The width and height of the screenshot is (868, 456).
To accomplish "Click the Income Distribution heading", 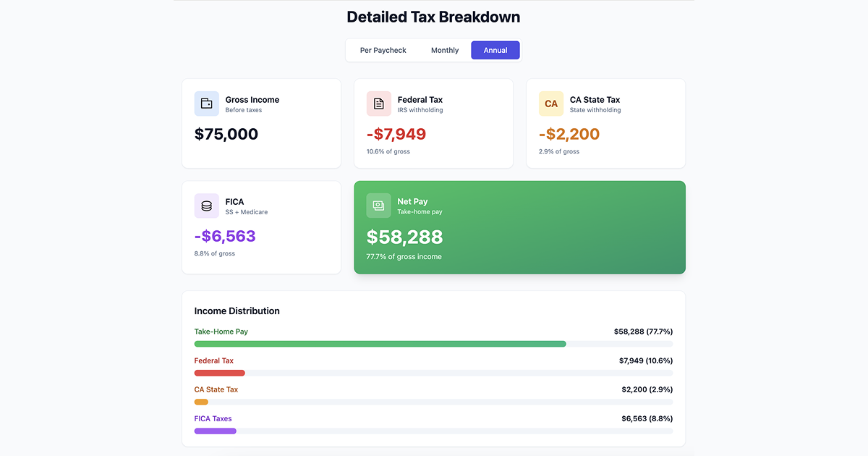I will click(237, 311).
